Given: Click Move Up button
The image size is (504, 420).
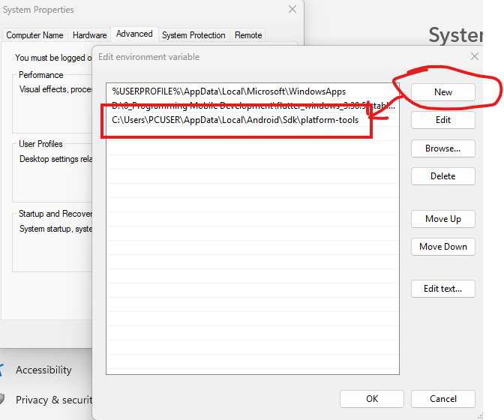Looking at the screenshot, I should click(x=442, y=219).
